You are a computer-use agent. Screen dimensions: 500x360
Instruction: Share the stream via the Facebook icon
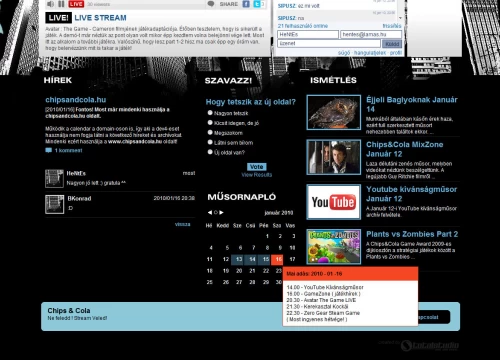(x=246, y=4)
